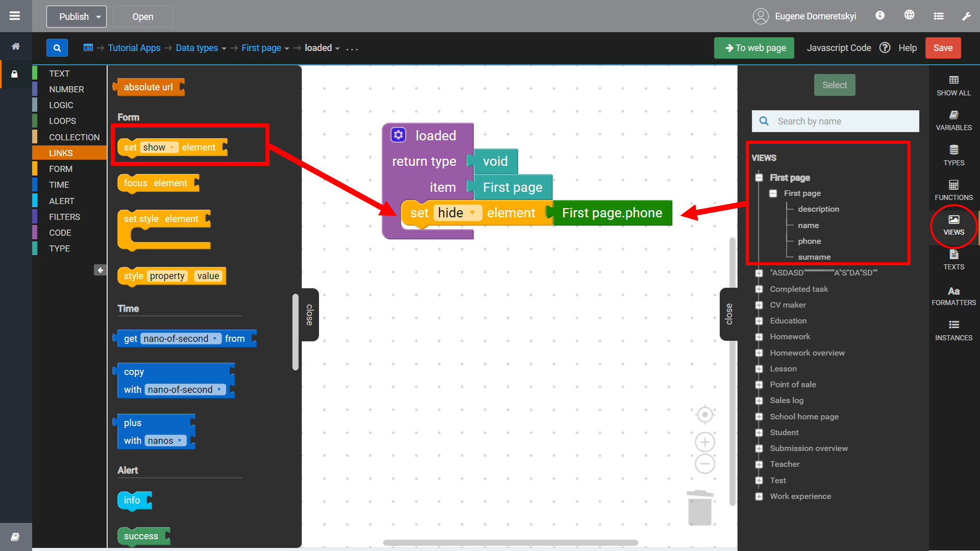980x551 pixels.
Task: Click the center-canvas target icon
Action: pyautogui.click(x=705, y=415)
